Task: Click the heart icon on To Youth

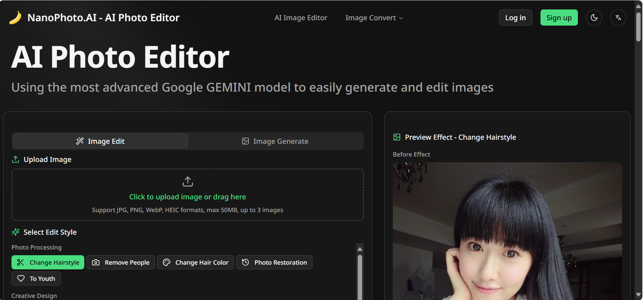Action: (21, 278)
